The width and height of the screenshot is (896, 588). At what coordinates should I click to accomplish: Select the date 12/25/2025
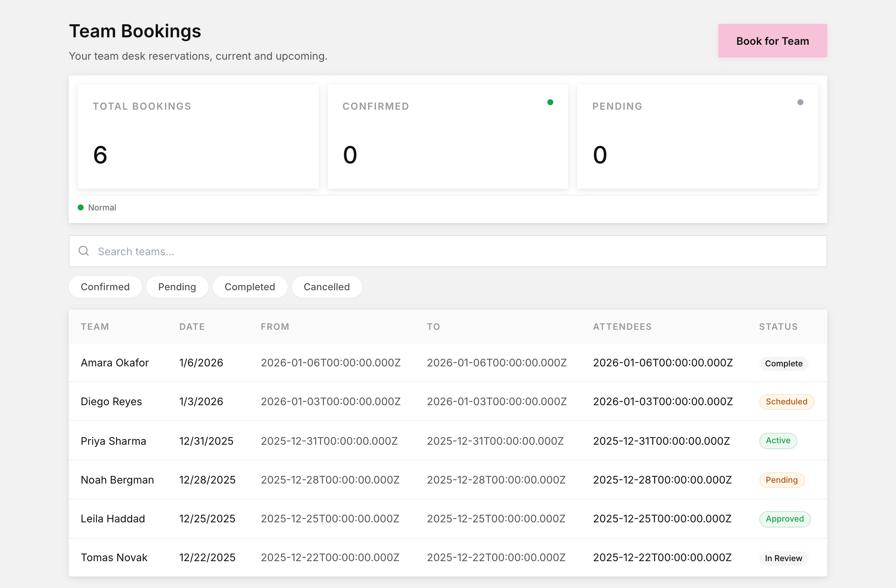207,519
